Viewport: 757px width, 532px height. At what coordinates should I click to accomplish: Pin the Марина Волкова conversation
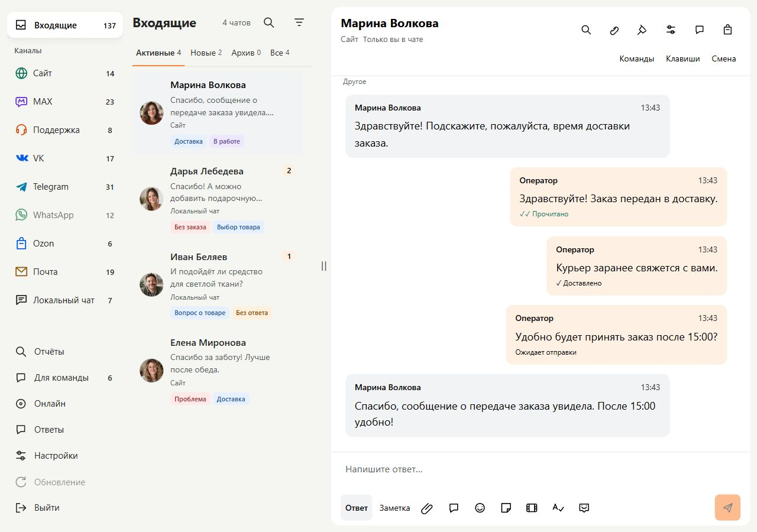642,30
